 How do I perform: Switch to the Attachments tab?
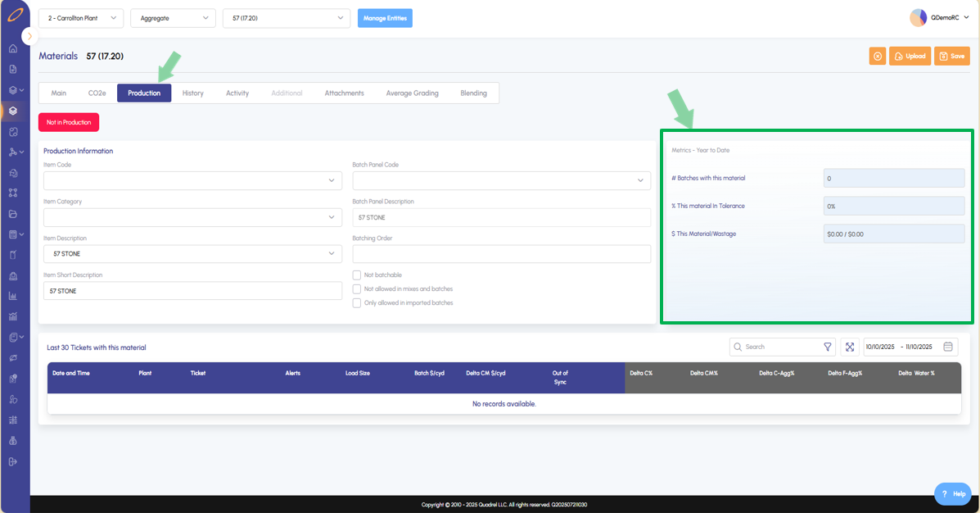click(345, 93)
